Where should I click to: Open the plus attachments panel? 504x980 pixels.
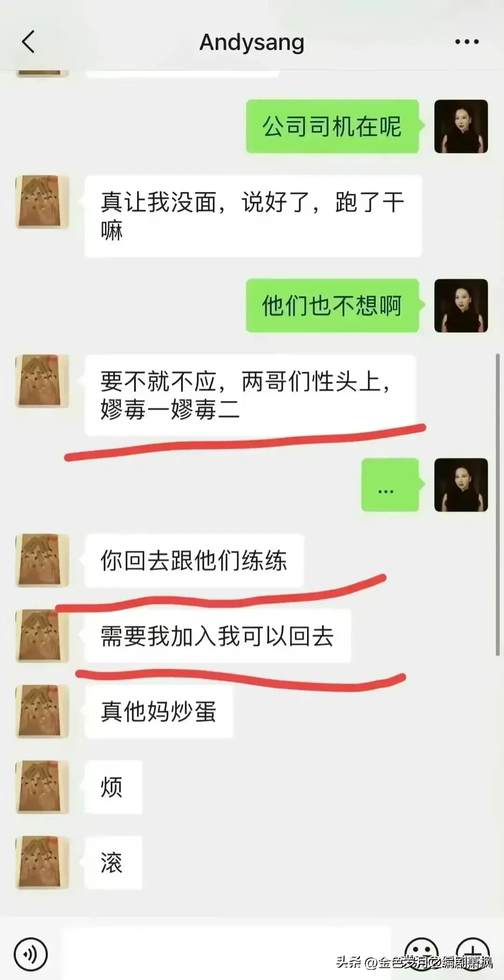click(x=473, y=953)
